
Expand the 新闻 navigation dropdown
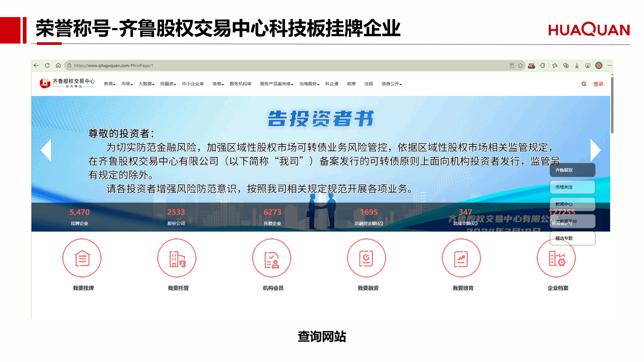(x=110, y=84)
